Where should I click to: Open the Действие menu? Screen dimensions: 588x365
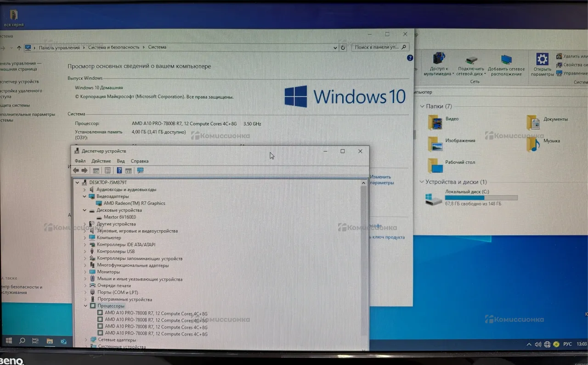coord(101,161)
